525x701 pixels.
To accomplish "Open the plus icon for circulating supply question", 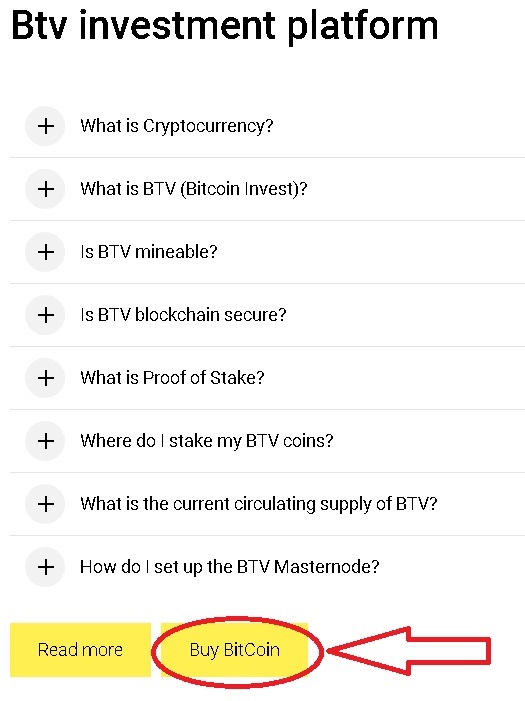I will [x=45, y=504].
